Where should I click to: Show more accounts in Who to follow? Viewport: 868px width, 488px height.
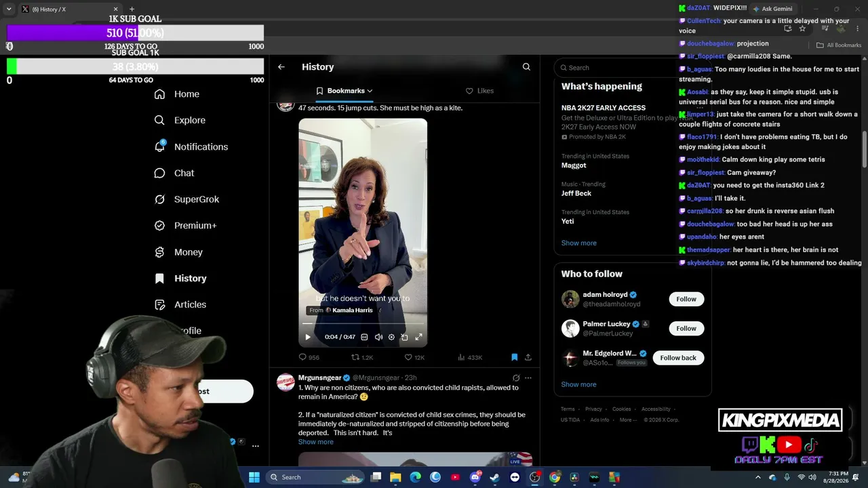579,384
